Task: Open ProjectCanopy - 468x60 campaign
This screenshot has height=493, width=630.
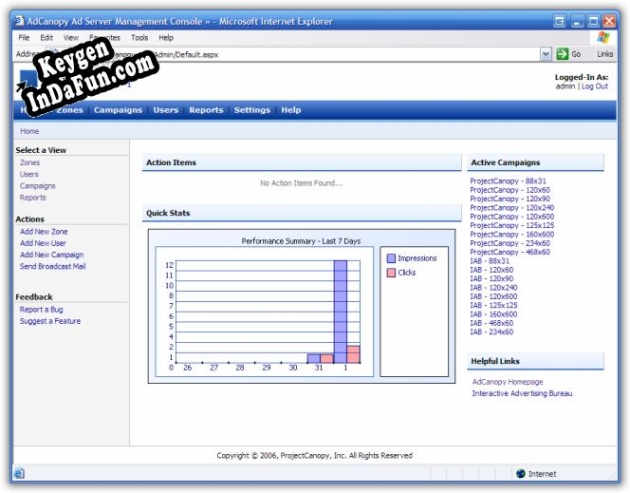Action: [510, 252]
